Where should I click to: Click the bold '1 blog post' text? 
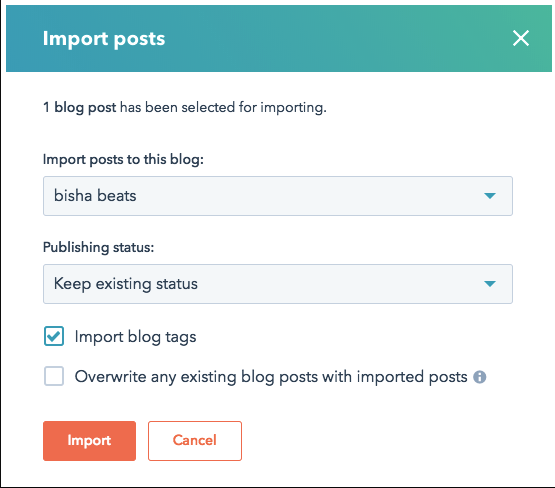[x=79, y=107]
